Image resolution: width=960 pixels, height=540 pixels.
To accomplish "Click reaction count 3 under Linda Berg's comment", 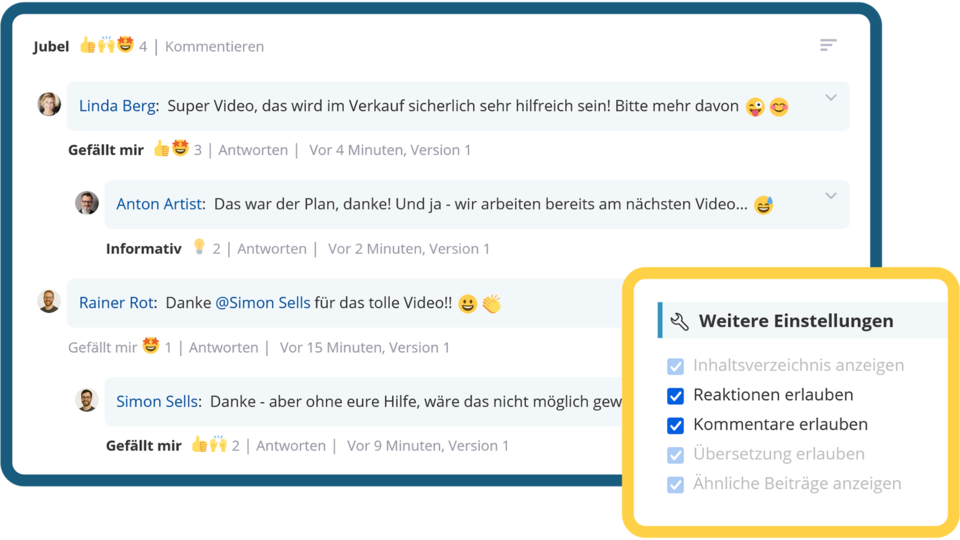I will click(198, 150).
